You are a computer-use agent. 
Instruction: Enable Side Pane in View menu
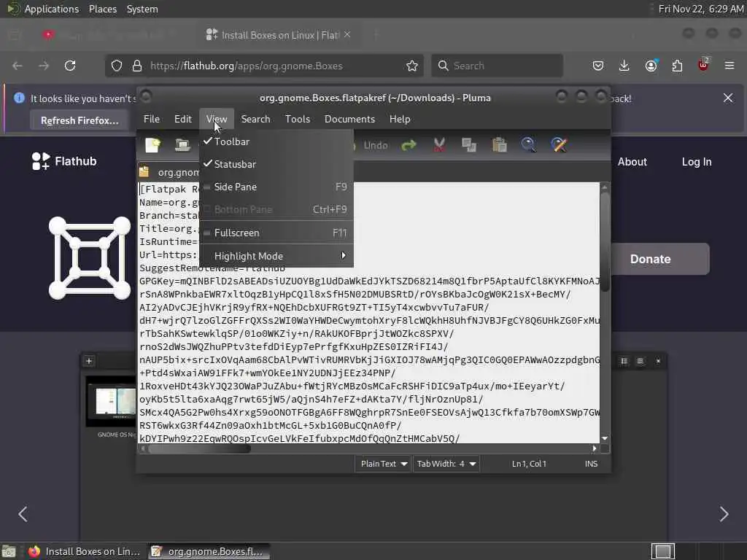coord(276,187)
